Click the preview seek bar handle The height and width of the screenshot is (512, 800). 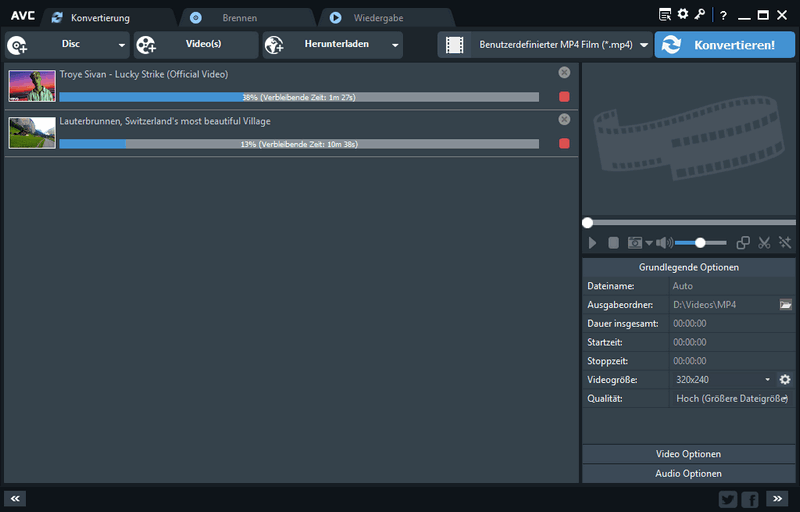click(587, 223)
